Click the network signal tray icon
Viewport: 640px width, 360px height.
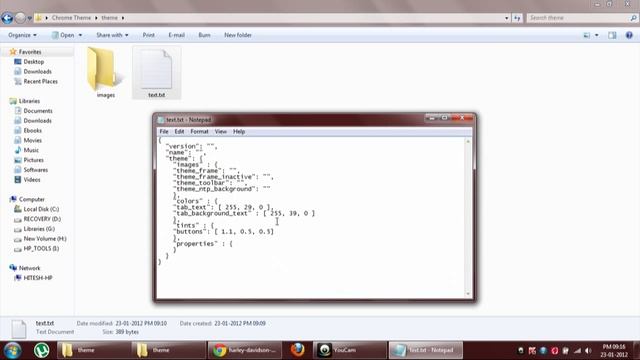coord(577,351)
